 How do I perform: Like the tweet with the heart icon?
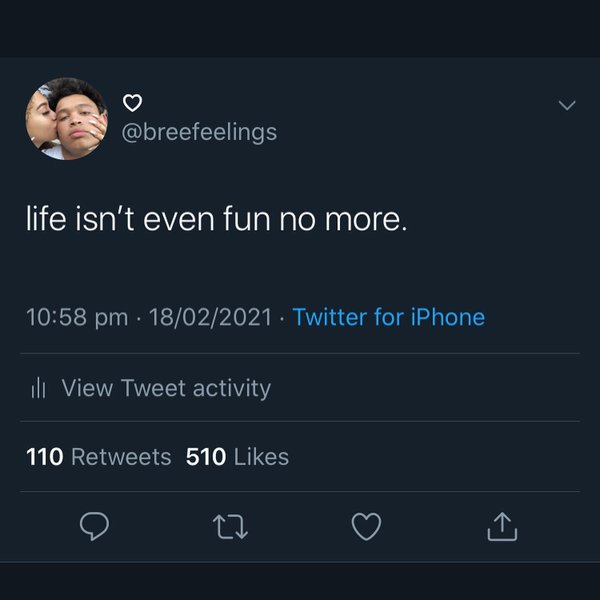366,526
